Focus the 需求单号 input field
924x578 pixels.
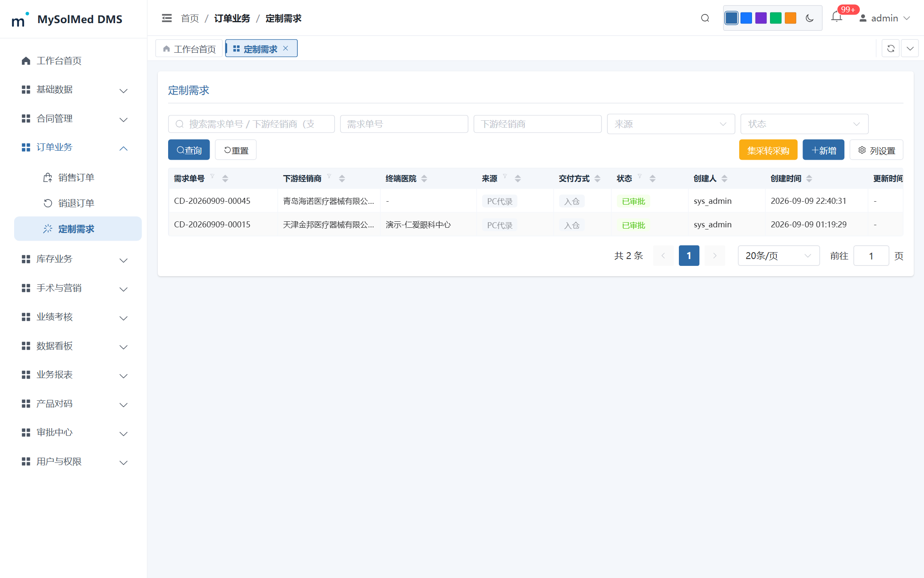pyautogui.click(x=404, y=124)
